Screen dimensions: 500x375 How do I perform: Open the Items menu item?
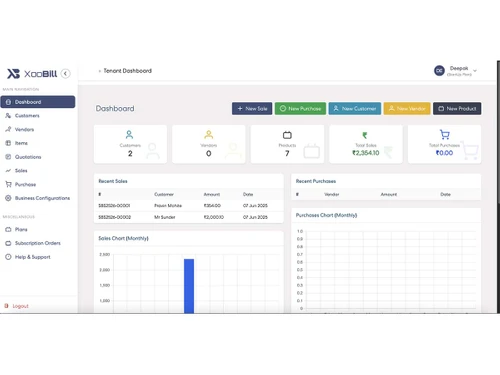(x=38, y=143)
